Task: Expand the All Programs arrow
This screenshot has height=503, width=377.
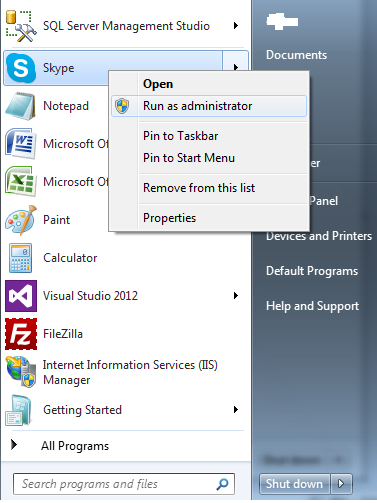Action: point(14,444)
